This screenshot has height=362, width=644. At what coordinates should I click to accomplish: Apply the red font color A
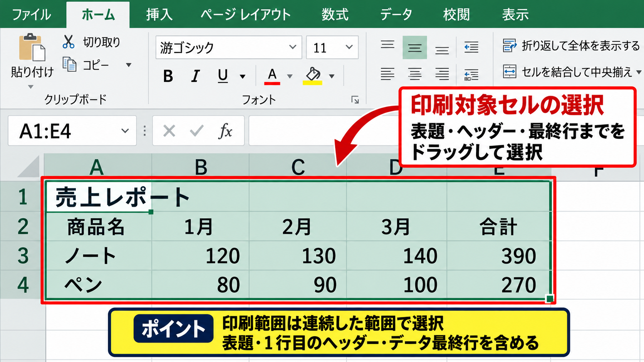click(x=272, y=76)
